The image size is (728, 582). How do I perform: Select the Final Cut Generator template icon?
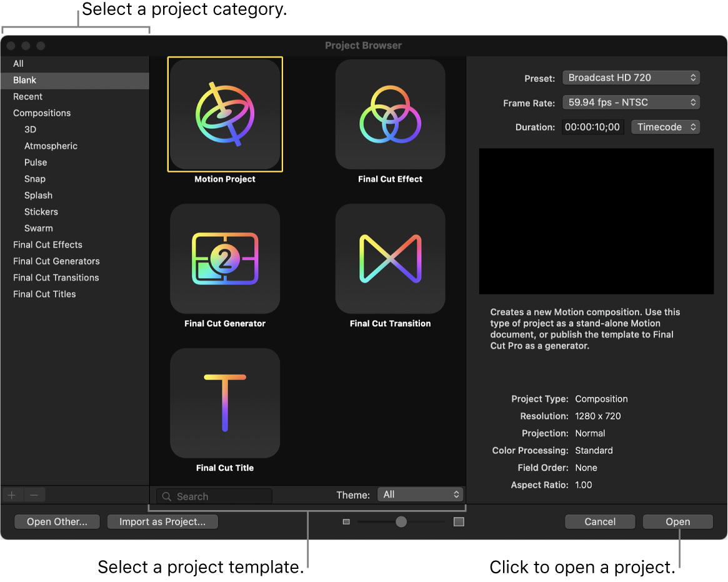224,259
